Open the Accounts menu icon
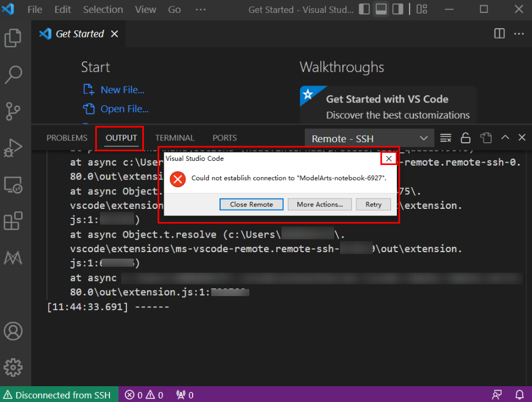 click(13, 331)
